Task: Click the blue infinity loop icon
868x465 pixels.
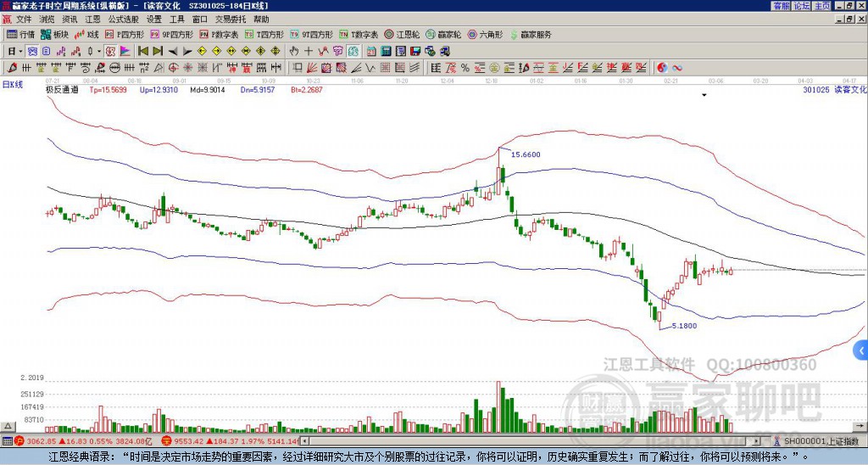Action: [677, 68]
